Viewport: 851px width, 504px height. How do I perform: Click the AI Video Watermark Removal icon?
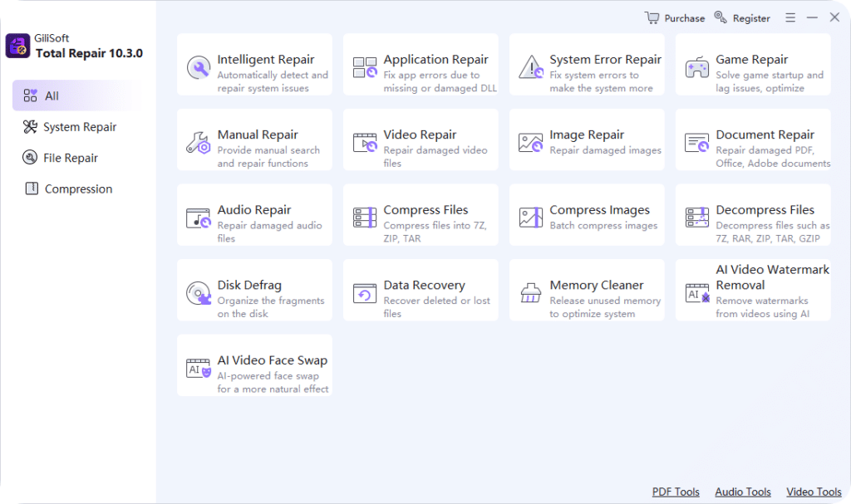point(697,293)
